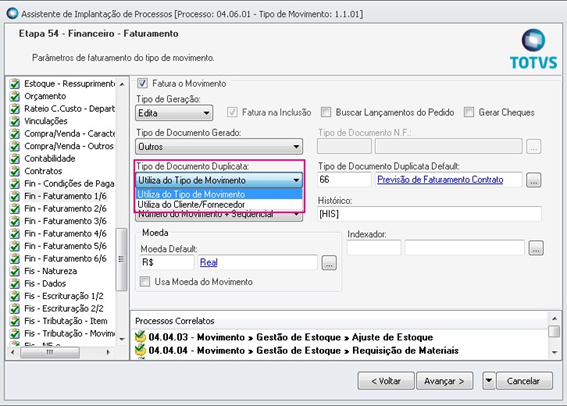The height and width of the screenshot is (406, 567).
Task: Check Usa Moeda do Movimento
Action: click(145, 282)
